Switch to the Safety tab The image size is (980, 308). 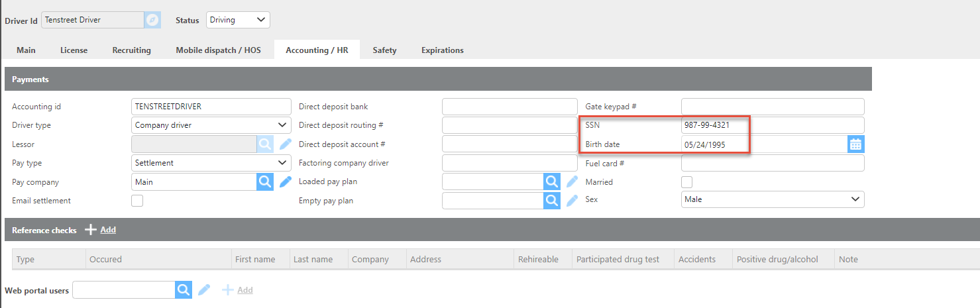pyautogui.click(x=384, y=50)
